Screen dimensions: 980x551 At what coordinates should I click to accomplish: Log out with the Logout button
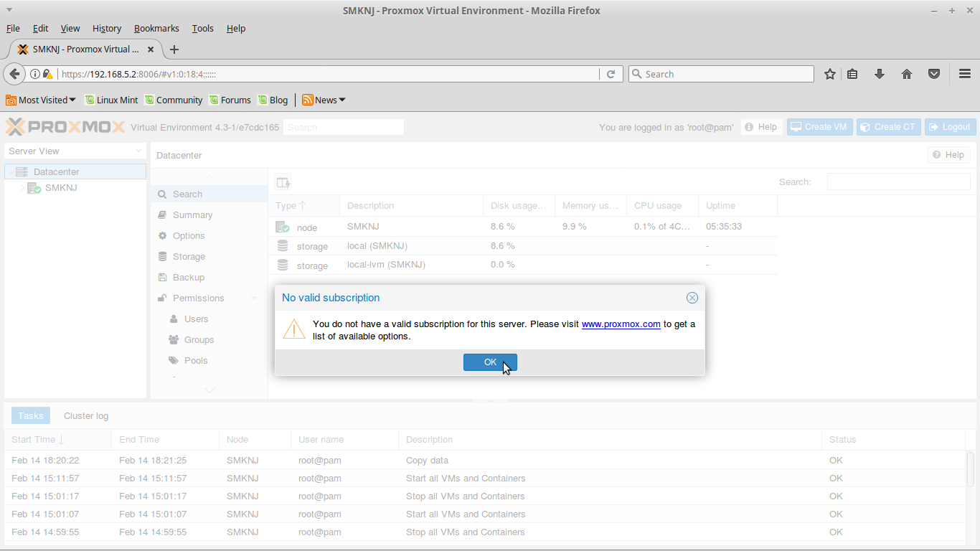950,127
